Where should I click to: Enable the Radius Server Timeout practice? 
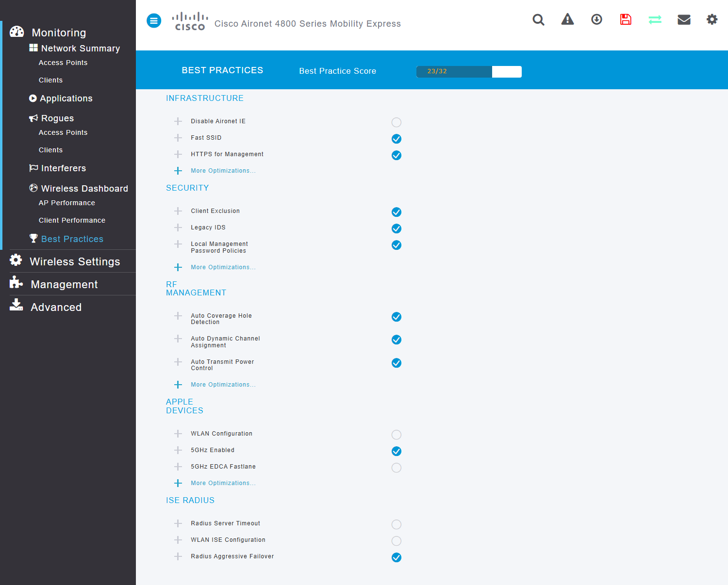397,524
